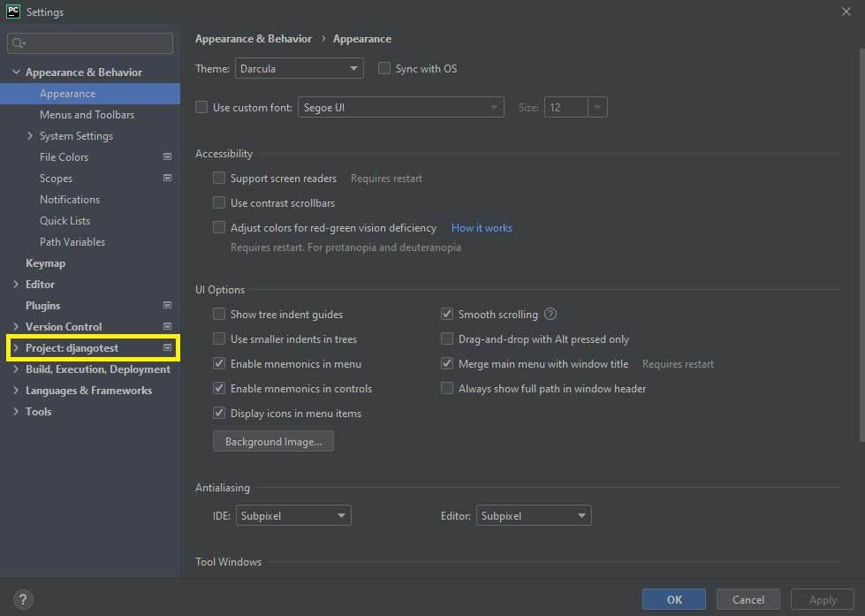Image resolution: width=865 pixels, height=616 pixels.
Task: Enable Sync with OS checkbox
Action: click(384, 68)
